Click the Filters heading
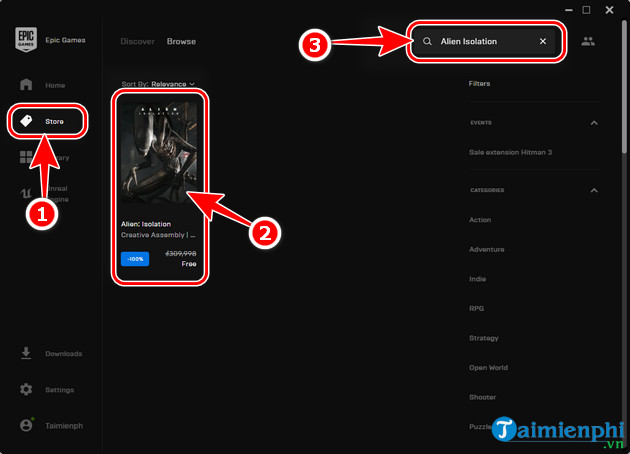 479,84
